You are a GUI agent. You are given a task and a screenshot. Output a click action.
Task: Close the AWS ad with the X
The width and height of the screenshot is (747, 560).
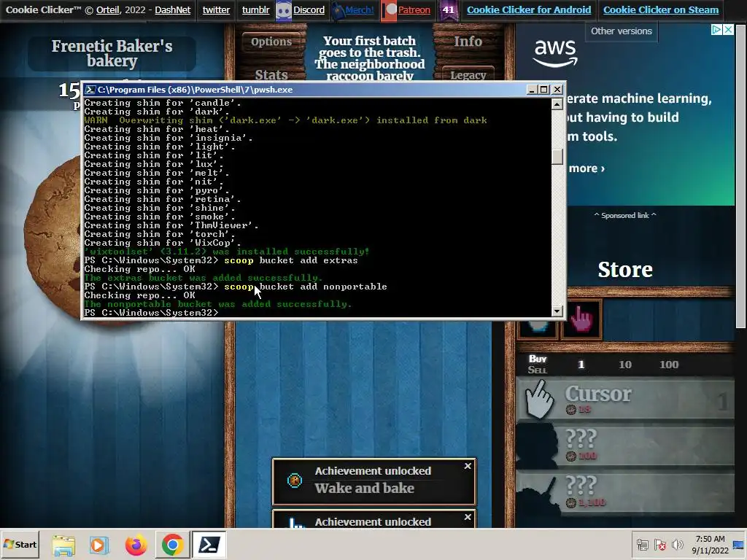click(728, 29)
